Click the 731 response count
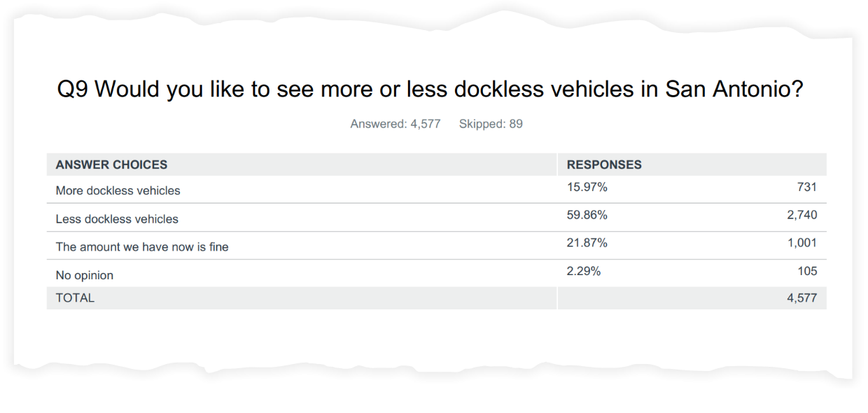The width and height of the screenshot is (868, 413). pos(806,187)
